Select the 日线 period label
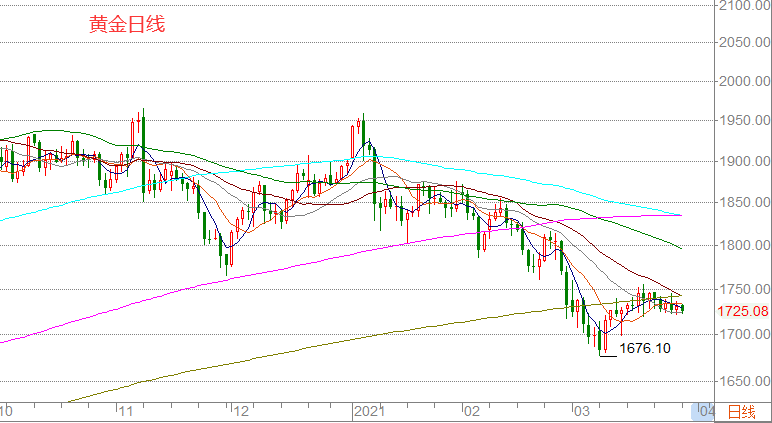Image resolution: width=772 pixels, height=423 pixels. (741, 412)
